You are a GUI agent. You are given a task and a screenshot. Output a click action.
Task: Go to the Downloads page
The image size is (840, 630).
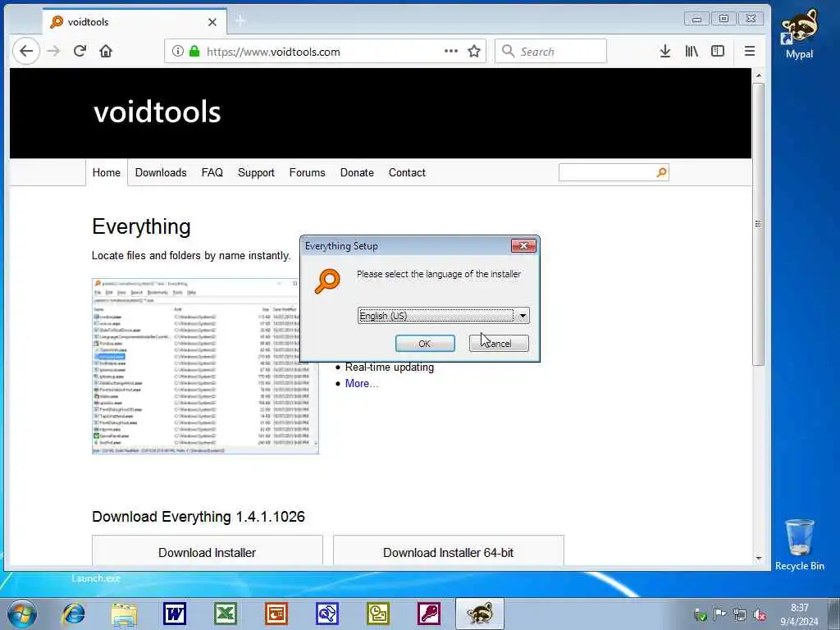(161, 172)
